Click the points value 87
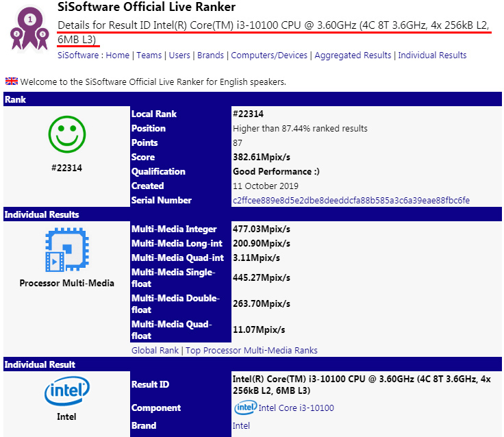 (238, 142)
